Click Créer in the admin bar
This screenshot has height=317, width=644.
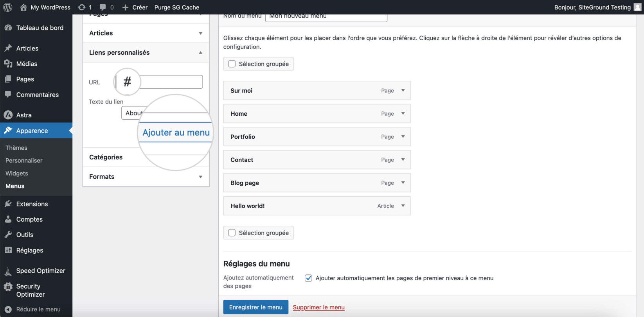point(140,7)
